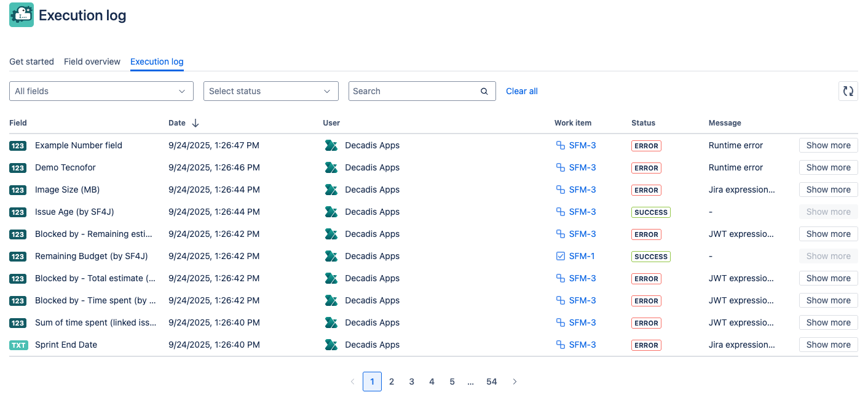Click the app logo beside Execution log

click(x=22, y=15)
